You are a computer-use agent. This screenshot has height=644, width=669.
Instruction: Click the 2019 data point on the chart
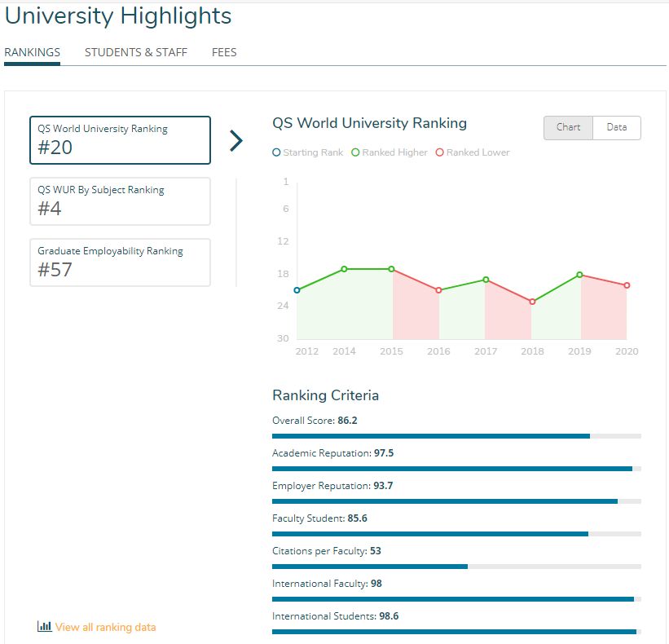tap(579, 275)
